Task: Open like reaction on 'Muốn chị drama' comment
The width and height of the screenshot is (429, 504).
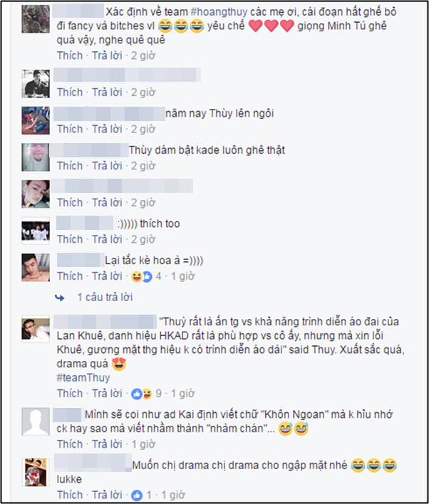Action: click(136, 495)
